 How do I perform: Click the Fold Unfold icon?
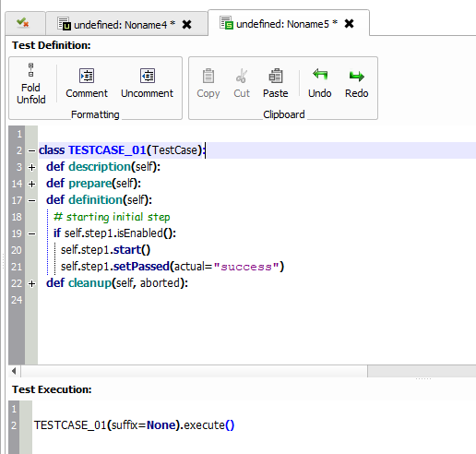(30, 70)
